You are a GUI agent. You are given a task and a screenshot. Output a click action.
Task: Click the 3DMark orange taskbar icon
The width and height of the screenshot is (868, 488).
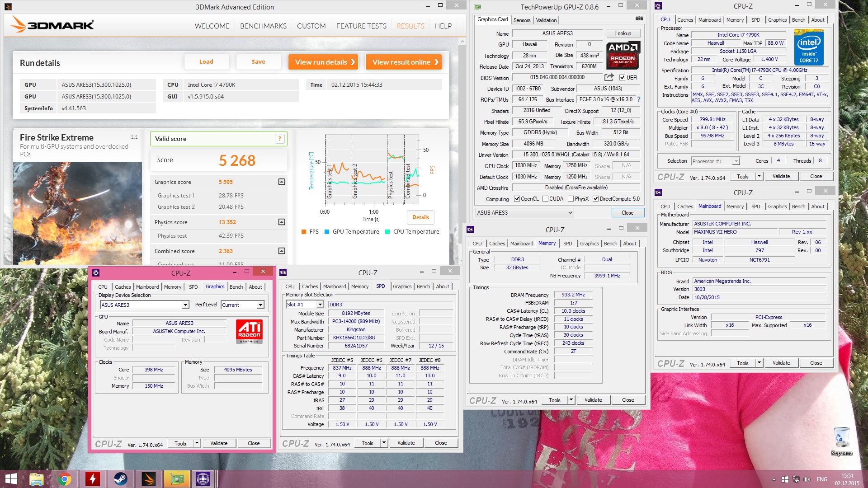coord(149,479)
